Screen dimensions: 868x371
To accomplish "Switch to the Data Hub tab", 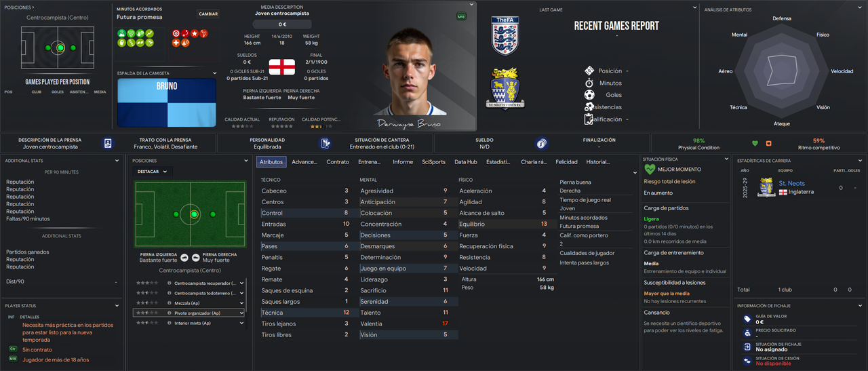I will click(466, 162).
